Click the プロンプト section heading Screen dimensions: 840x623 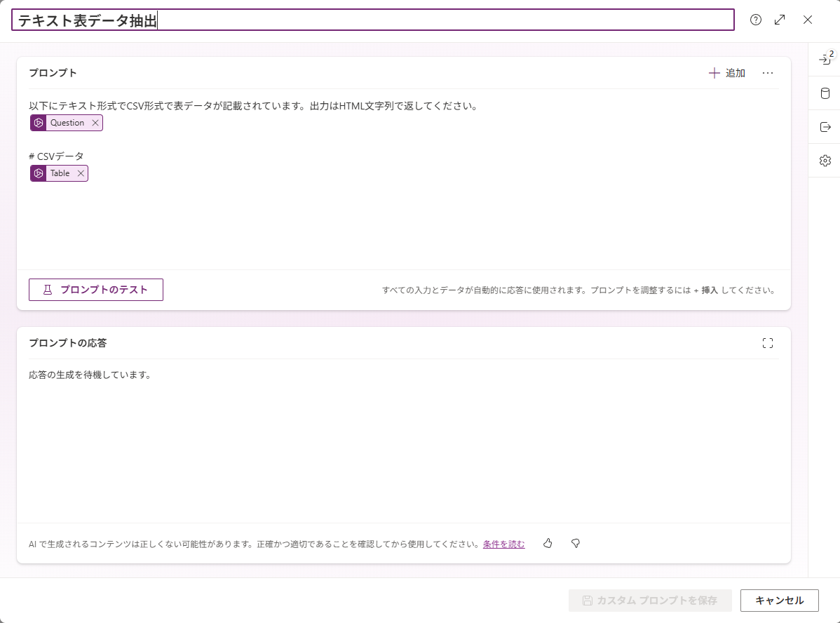click(x=53, y=73)
